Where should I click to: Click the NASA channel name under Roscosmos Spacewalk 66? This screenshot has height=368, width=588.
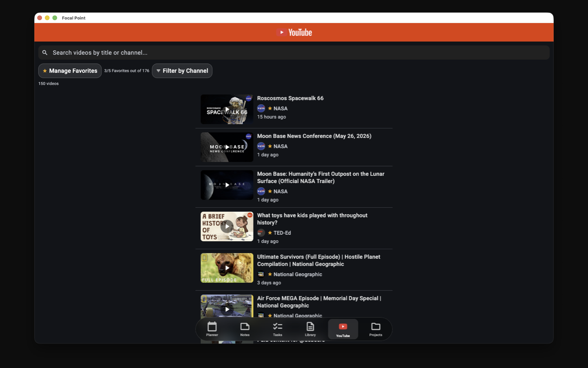click(x=281, y=108)
